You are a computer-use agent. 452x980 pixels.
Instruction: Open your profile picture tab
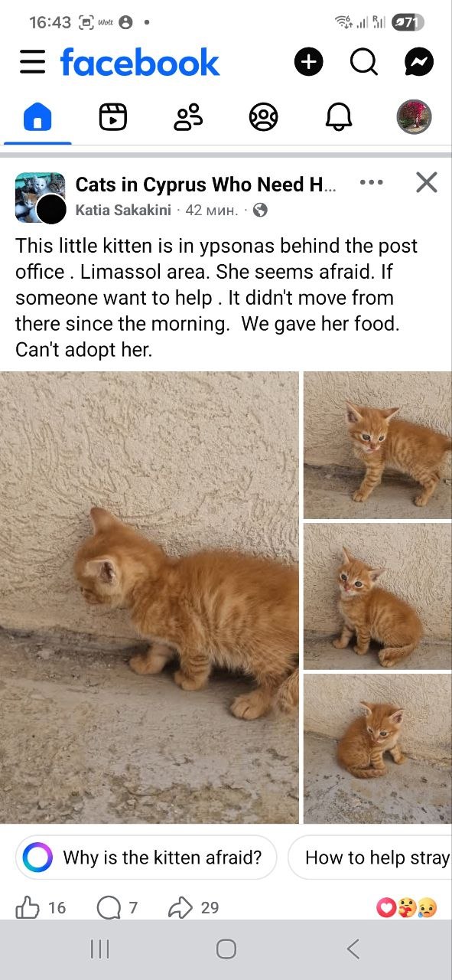[x=414, y=117]
